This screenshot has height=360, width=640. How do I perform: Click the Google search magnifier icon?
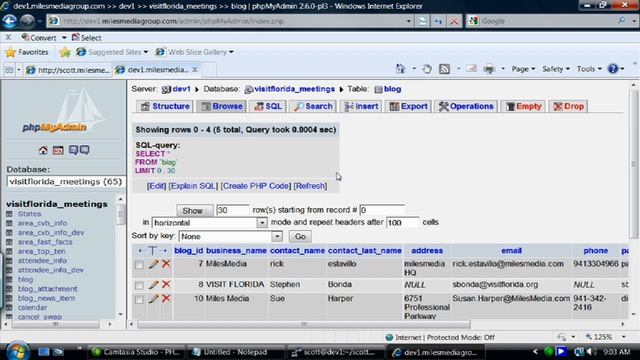click(x=622, y=20)
